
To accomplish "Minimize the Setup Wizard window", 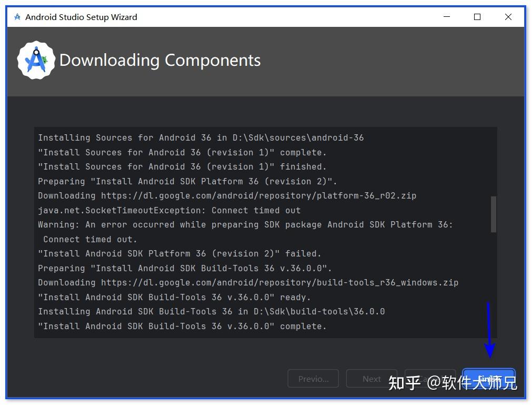I will [447, 17].
